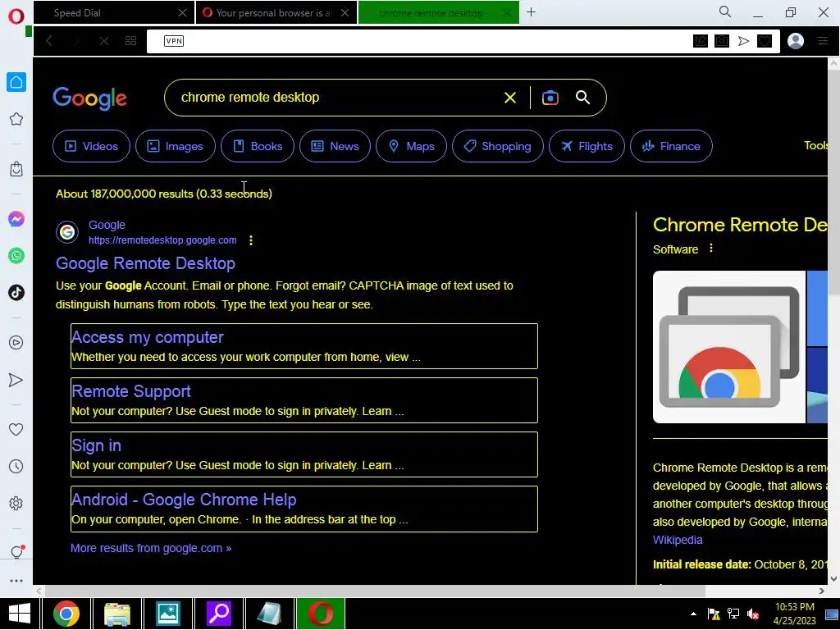Viewport: 840px width, 630px height.
Task: Open the lightbulb tips sidebar icon
Action: [x=16, y=552]
